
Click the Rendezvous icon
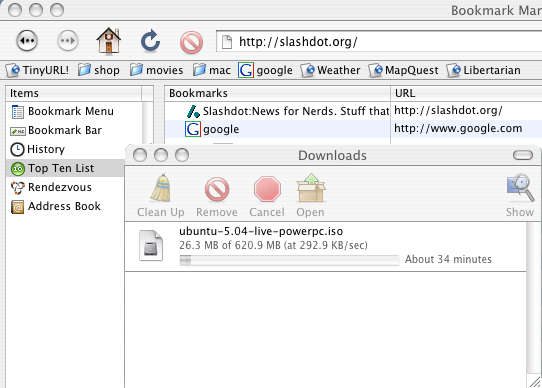click(18, 188)
